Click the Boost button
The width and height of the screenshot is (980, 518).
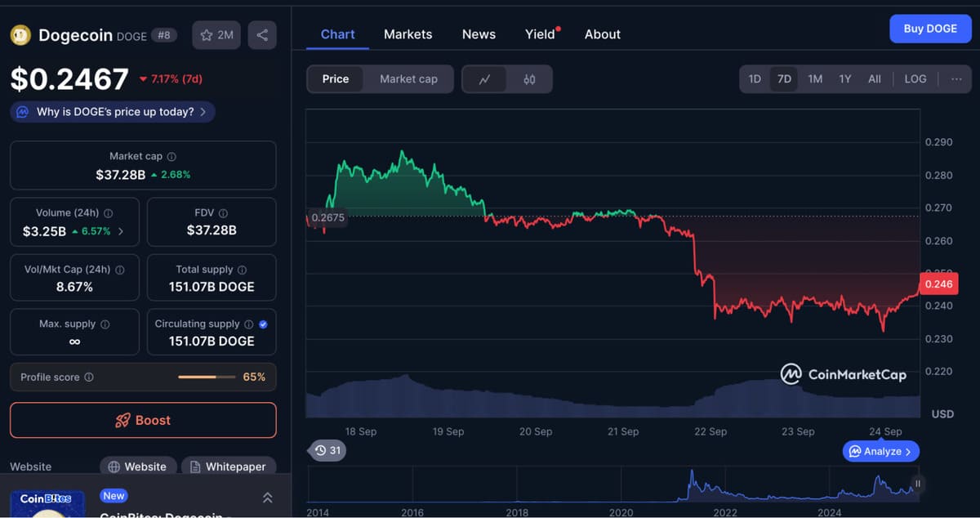coord(143,420)
